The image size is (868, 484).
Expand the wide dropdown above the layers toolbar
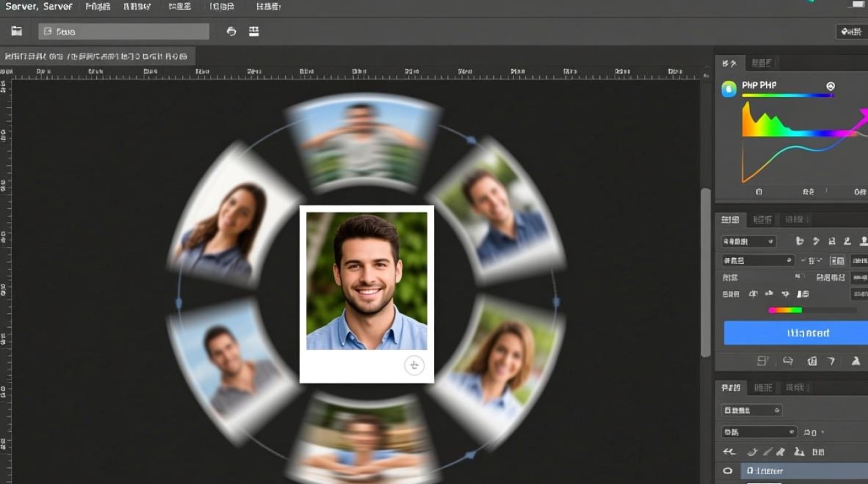point(759,432)
